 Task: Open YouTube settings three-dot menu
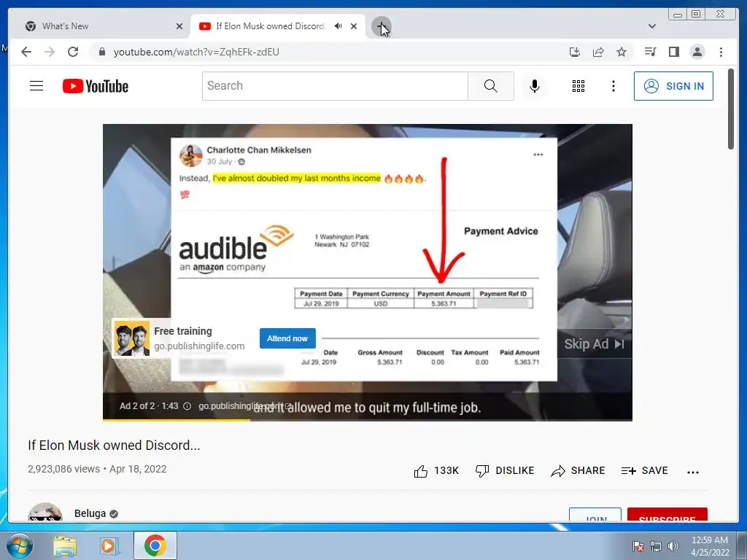point(613,86)
